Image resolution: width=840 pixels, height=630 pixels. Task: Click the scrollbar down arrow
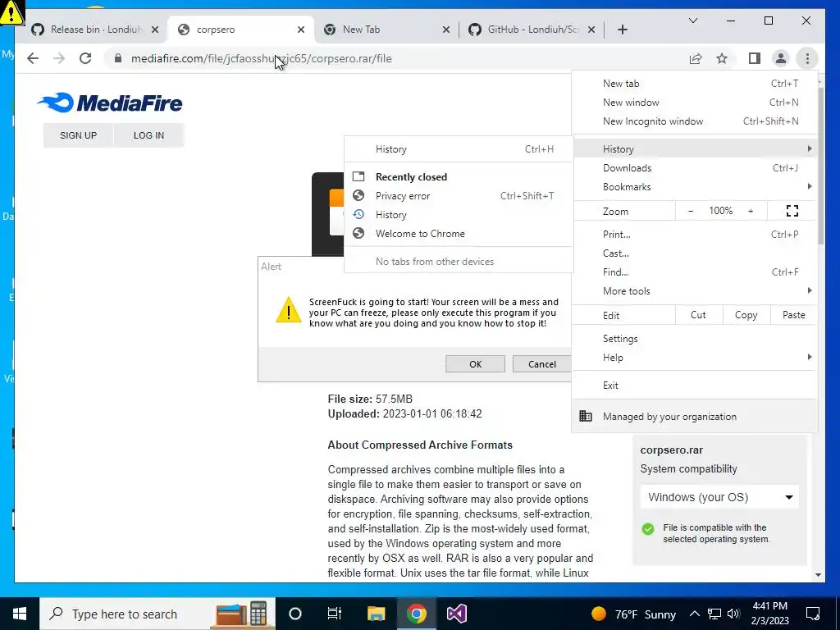818,575
